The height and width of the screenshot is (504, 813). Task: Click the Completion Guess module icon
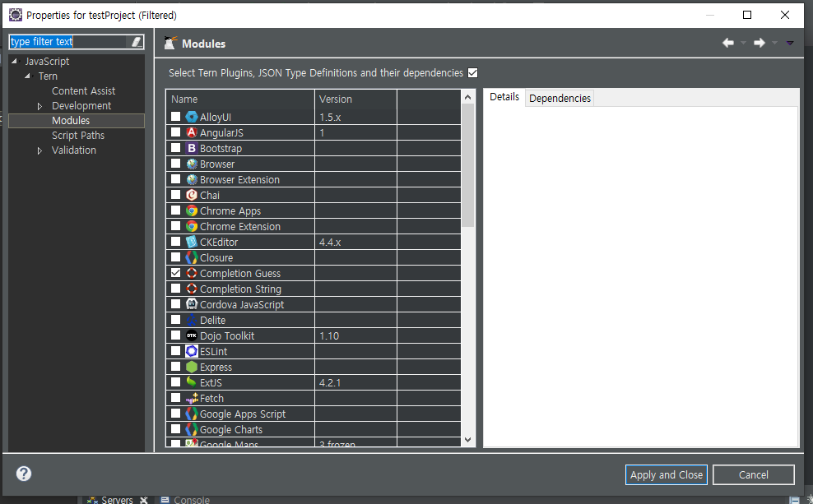coord(192,273)
